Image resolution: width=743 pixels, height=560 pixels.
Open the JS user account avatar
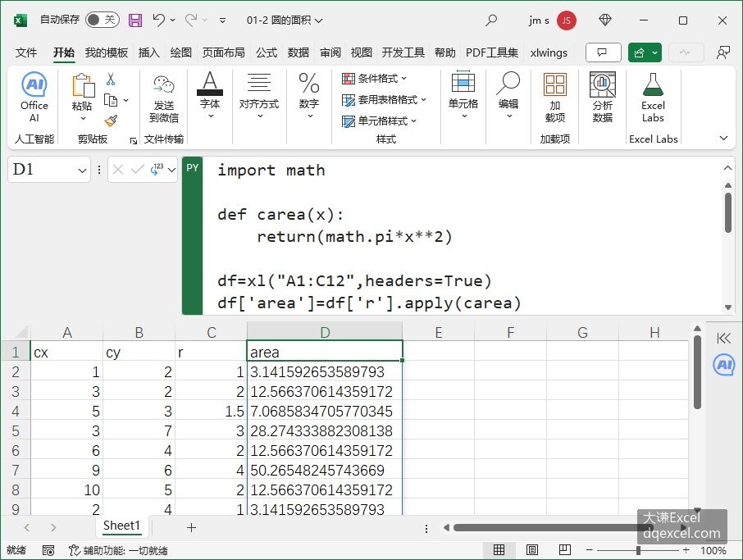coord(566,20)
